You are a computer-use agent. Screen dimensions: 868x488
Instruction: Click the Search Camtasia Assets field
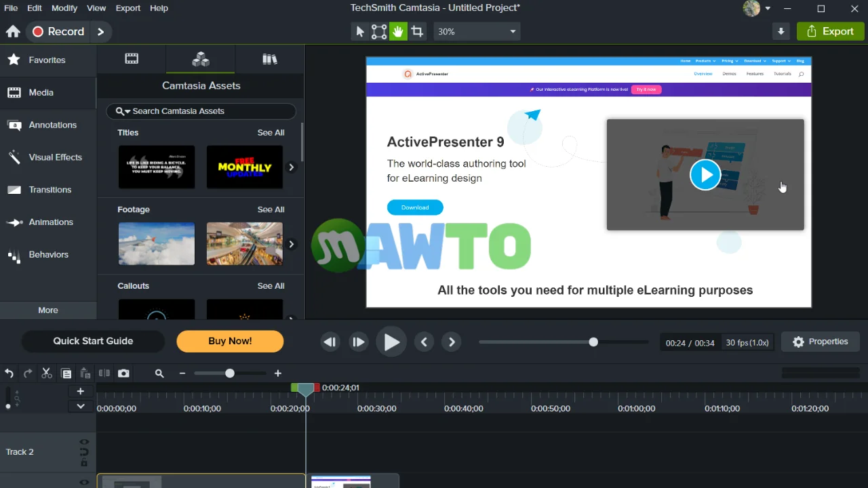pyautogui.click(x=201, y=111)
